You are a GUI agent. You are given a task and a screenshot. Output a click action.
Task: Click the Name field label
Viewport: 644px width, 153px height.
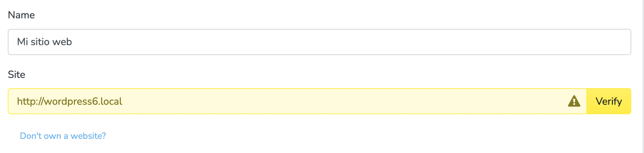click(21, 15)
